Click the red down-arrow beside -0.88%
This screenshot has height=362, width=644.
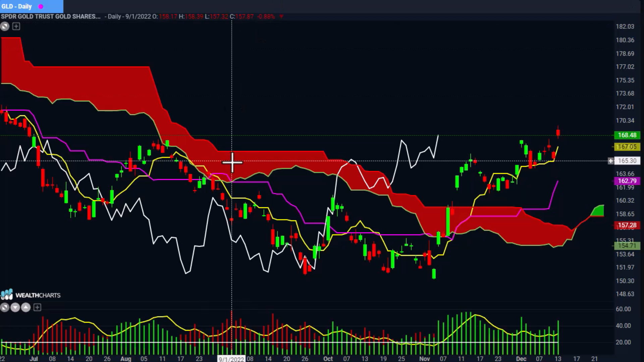[x=281, y=16]
